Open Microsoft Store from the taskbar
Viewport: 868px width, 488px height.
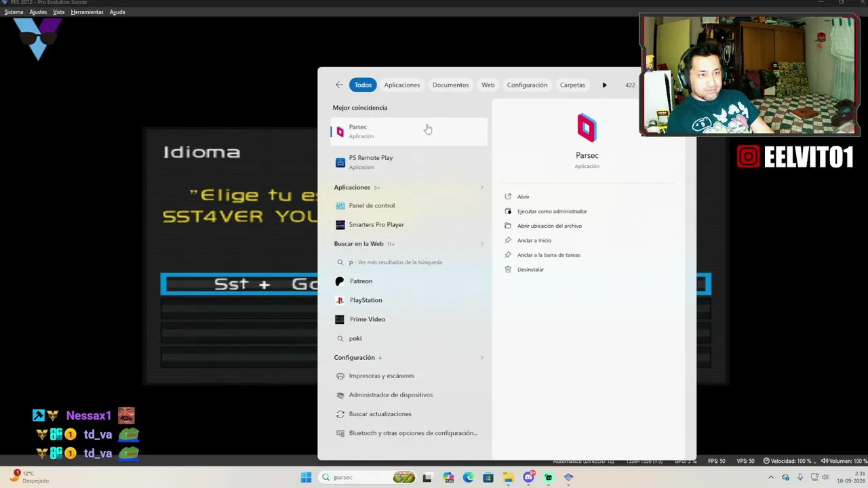488,477
